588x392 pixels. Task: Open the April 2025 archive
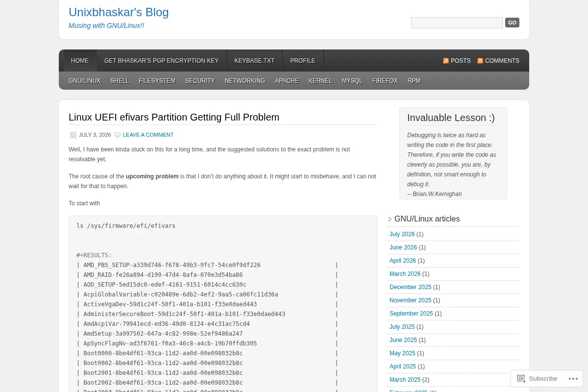403,367
